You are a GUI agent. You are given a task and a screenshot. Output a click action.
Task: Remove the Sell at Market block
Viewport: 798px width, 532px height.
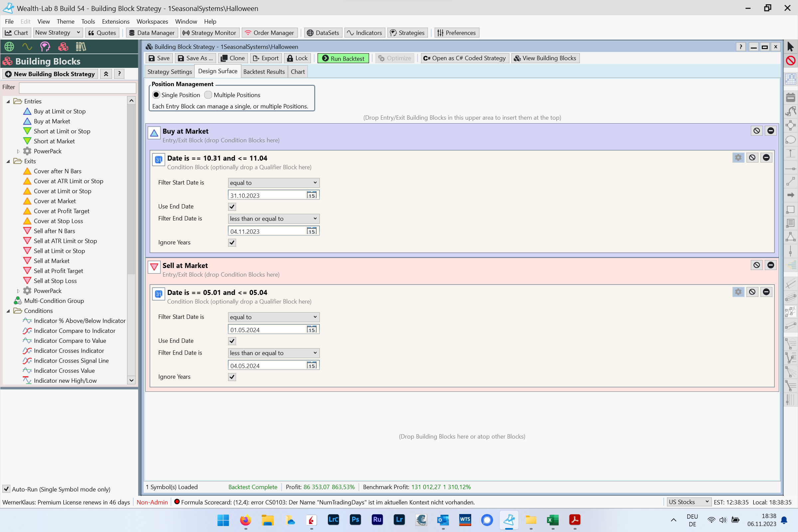[770, 265]
